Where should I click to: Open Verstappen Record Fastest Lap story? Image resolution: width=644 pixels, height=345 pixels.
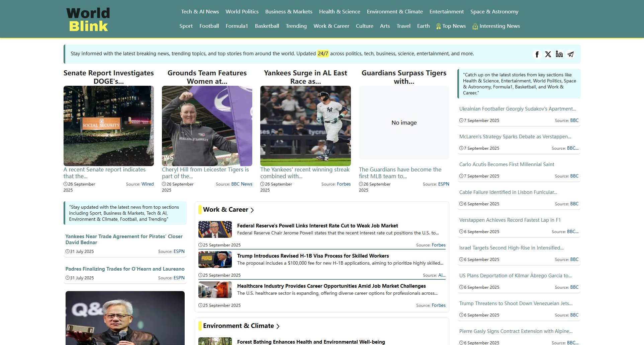click(x=510, y=220)
